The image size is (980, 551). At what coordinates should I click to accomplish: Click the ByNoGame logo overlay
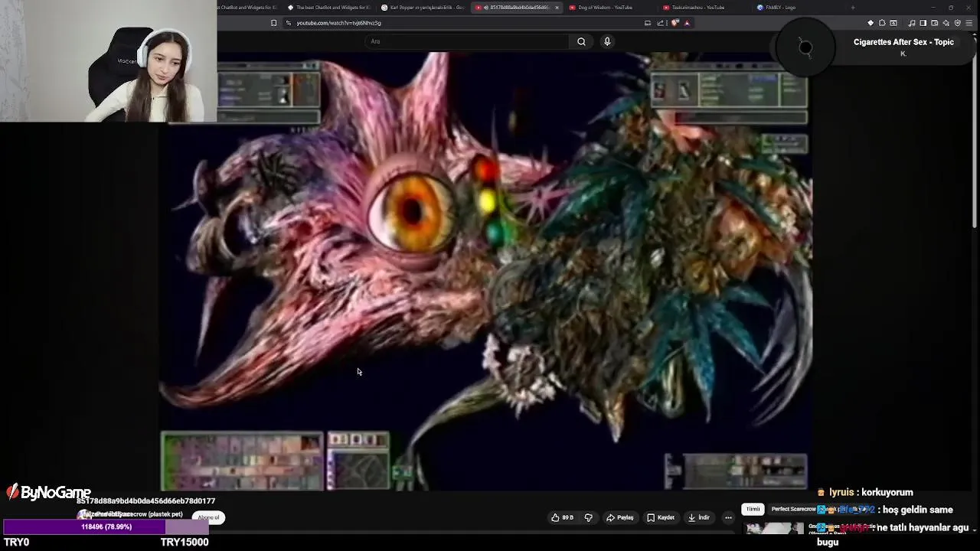(49, 493)
